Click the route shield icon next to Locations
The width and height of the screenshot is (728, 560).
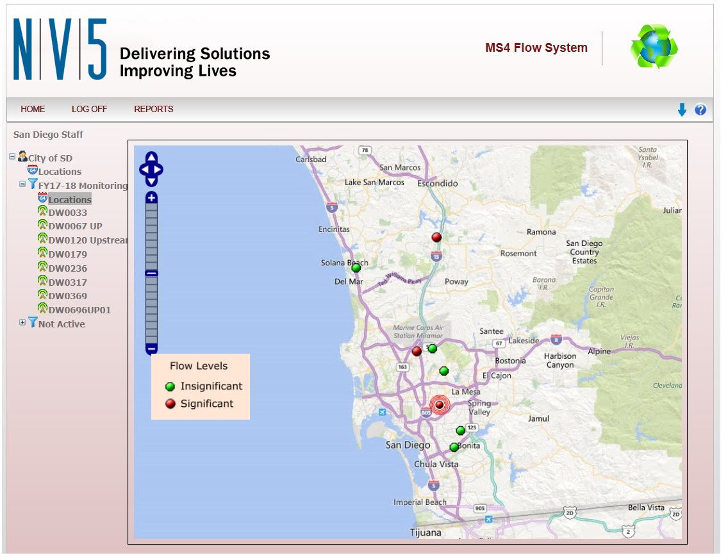tap(33, 170)
